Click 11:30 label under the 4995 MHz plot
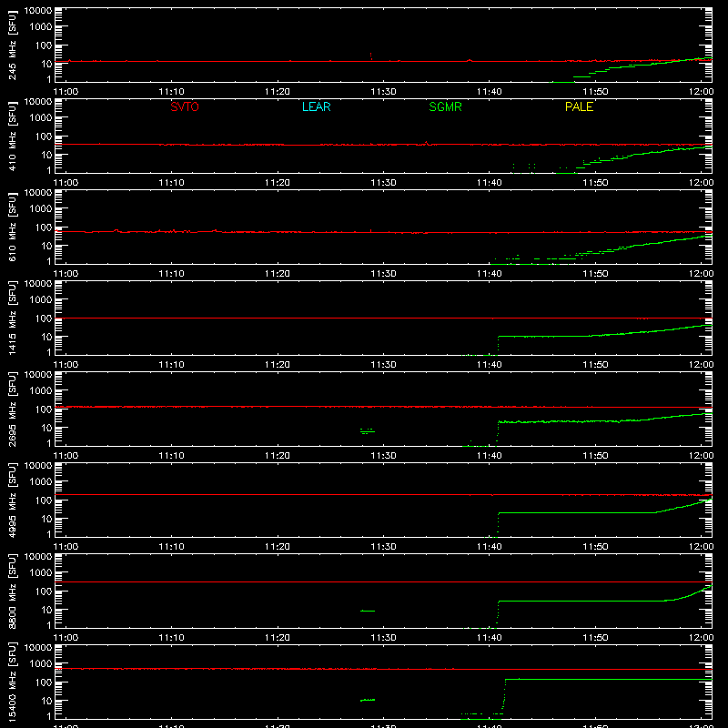Viewport: 728px width, 728px height. pyautogui.click(x=383, y=547)
